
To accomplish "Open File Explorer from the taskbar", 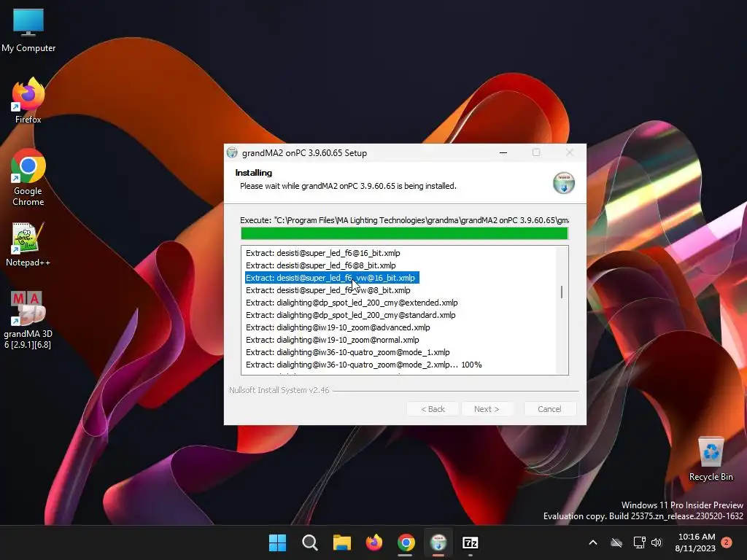I will tap(341, 542).
